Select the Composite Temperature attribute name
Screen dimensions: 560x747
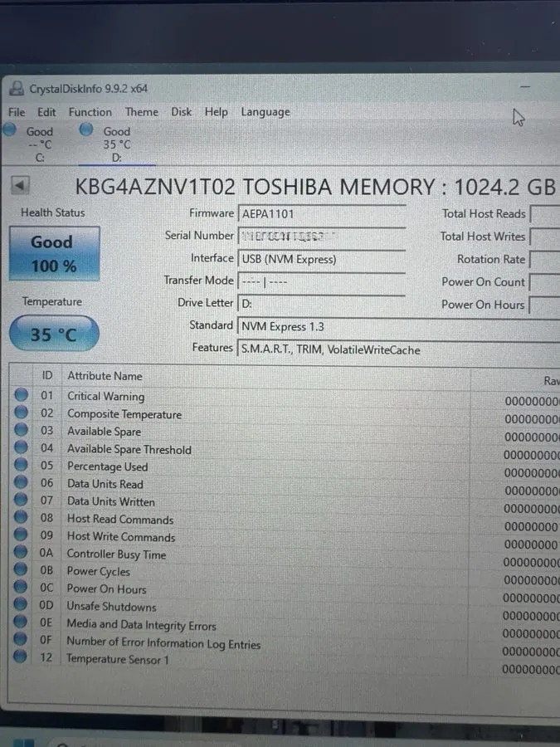coord(124,414)
